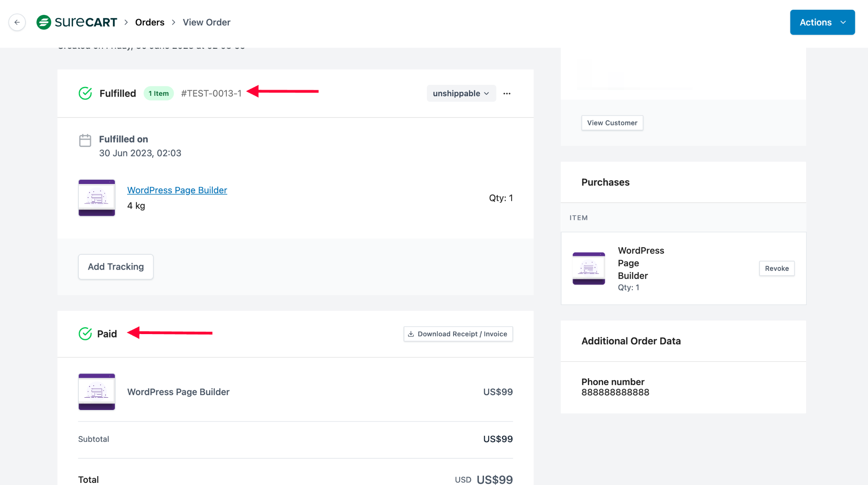Click the WordPress Page Builder hyperlink
The image size is (868, 485).
click(177, 190)
